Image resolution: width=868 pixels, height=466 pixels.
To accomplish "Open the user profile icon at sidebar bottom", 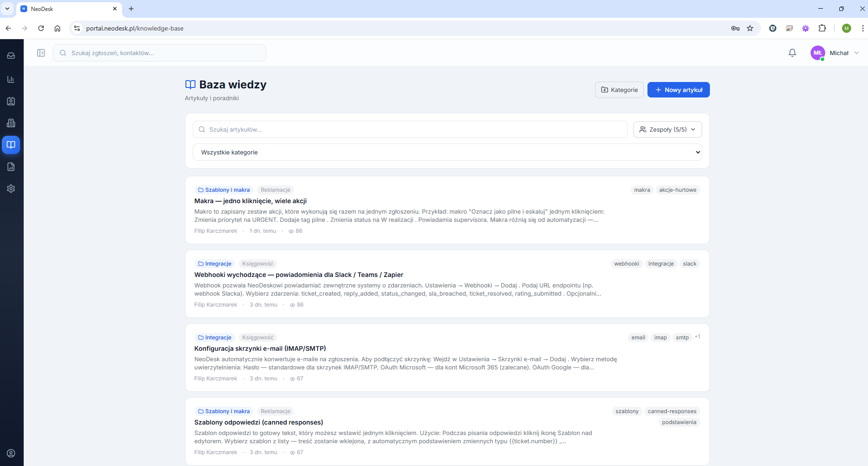I will (x=11, y=453).
